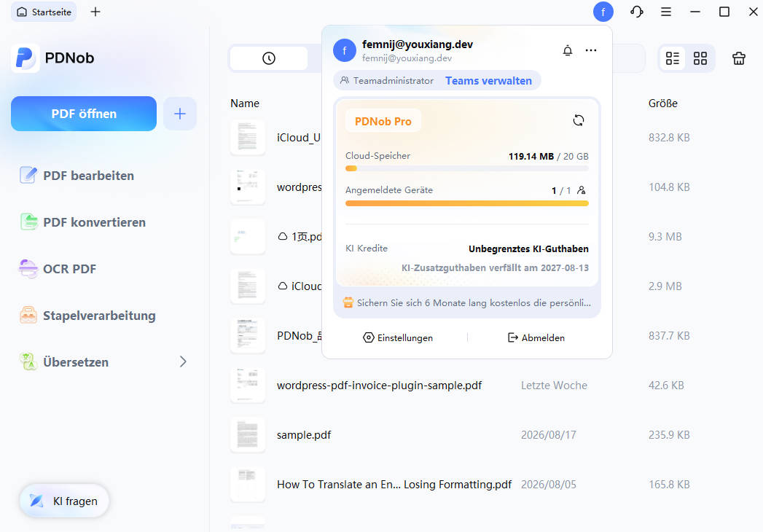
Task: Add a new tab with plus icon
Action: (95, 12)
